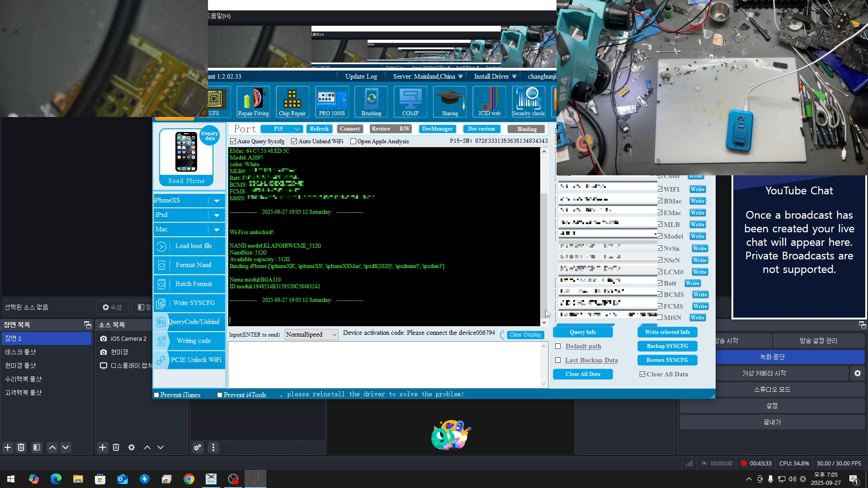Image resolution: width=868 pixels, height=488 pixels.
Task: Open the Repair Fitting tool icon
Action: coord(253,102)
